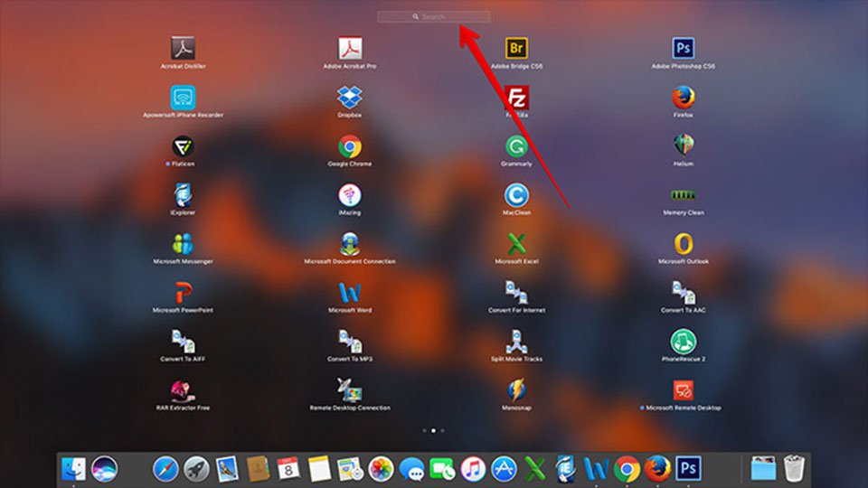Screen dimensions: 868x488
Task: Open Photos from the Dock
Action: [x=381, y=469]
